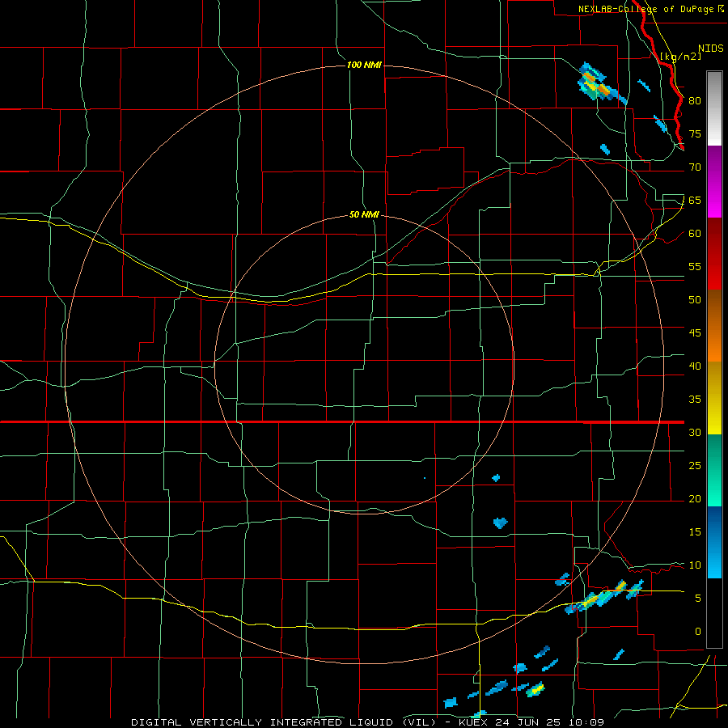The width and height of the screenshot is (728, 728).
Task: Click the 15 value on the VIL scale
Action: click(x=695, y=532)
